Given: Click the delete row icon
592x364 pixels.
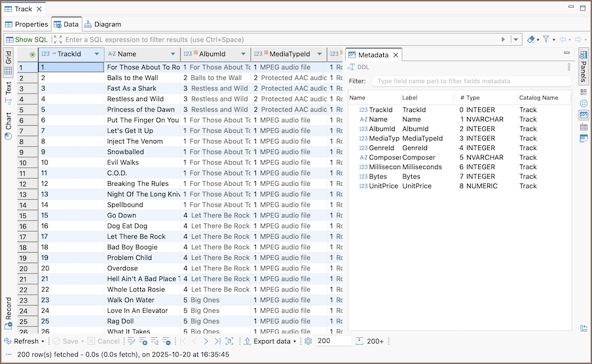Looking at the screenshot, I should tap(167, 341).
